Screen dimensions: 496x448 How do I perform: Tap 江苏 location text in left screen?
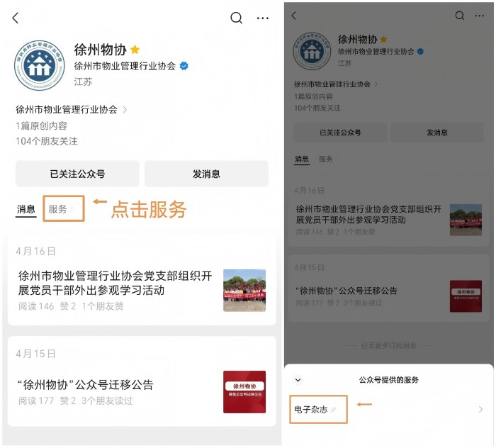click(83, 82)
